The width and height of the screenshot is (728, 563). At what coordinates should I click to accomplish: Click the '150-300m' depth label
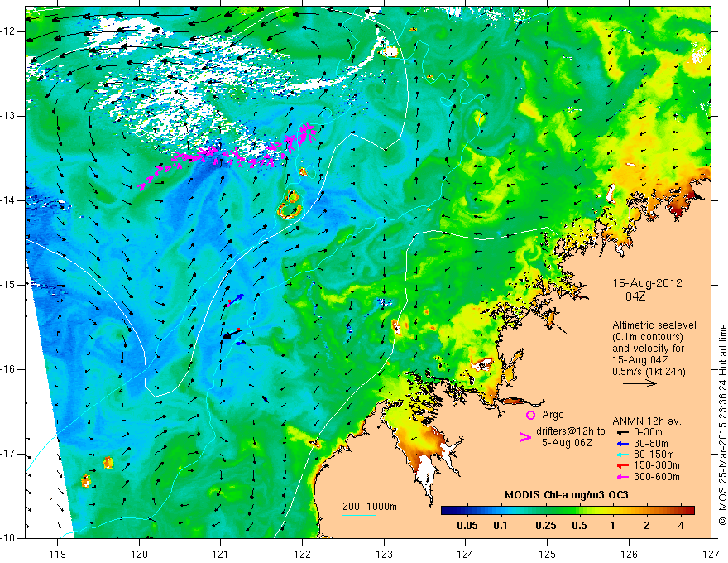click(657, 466)
